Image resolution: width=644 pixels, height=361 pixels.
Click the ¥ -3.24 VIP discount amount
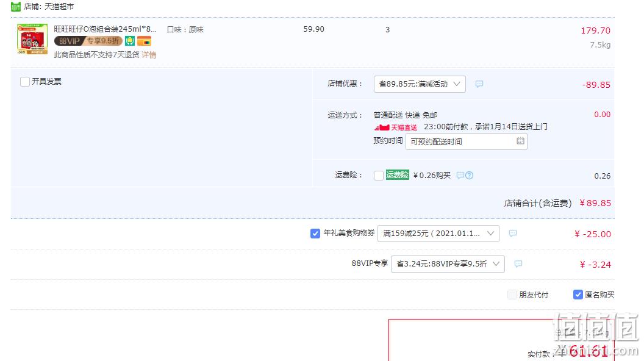[x=596, y=265]
